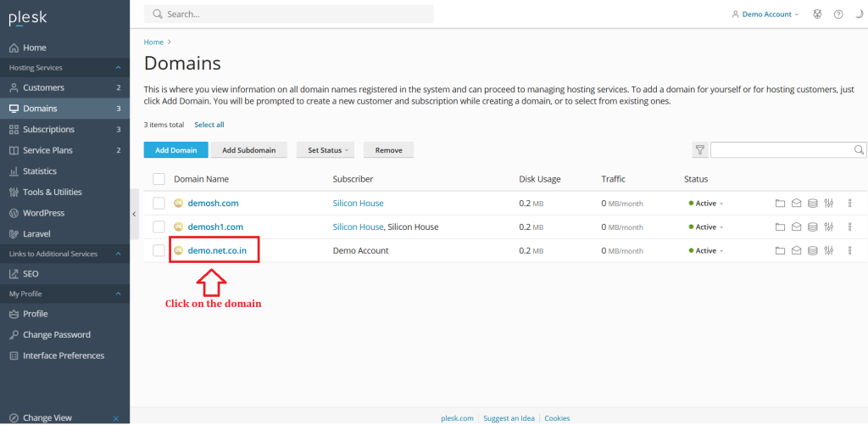The width and height of the screenshot is (868, 425).
Task: Click the Home breadcrumb link
Action: coord(154,42)
